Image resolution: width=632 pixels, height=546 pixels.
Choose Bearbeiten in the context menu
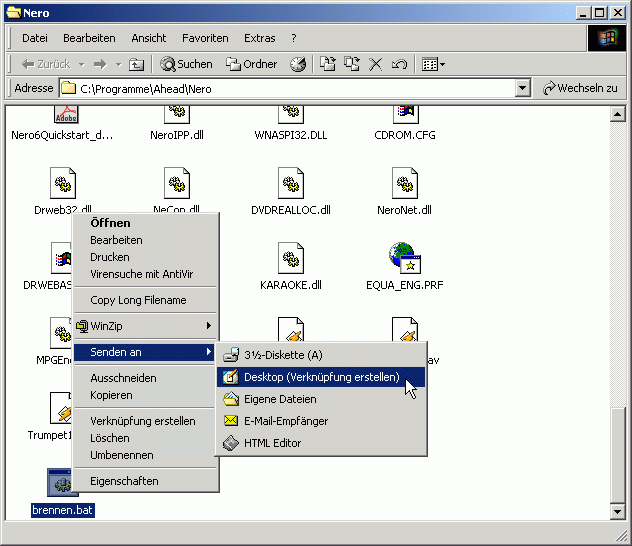tap(146, 240)
